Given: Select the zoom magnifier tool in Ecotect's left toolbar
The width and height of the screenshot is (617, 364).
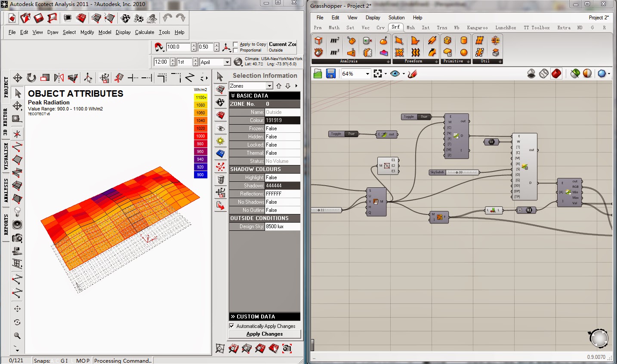Looking at the screenshot, I should click(x=17, y=335).
